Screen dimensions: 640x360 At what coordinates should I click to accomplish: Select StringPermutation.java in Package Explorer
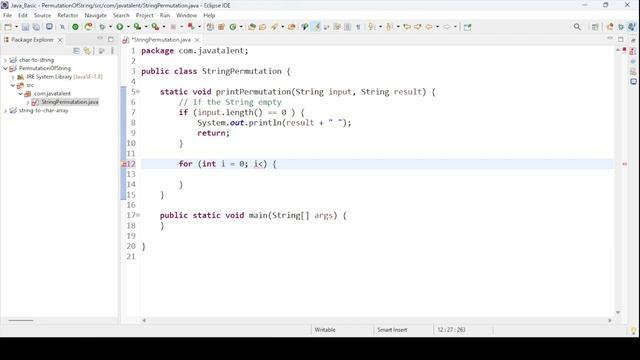69,102
